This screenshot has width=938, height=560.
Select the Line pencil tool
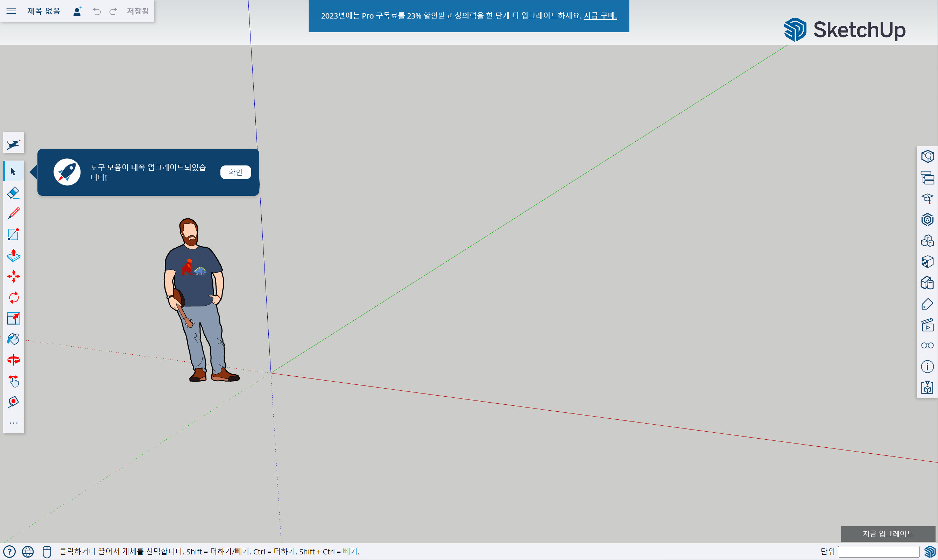click(13, 214)
